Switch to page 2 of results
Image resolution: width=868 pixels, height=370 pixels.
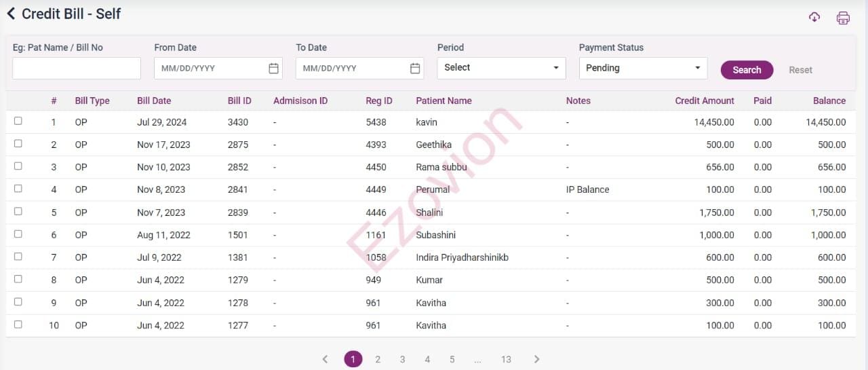[378, 359]
